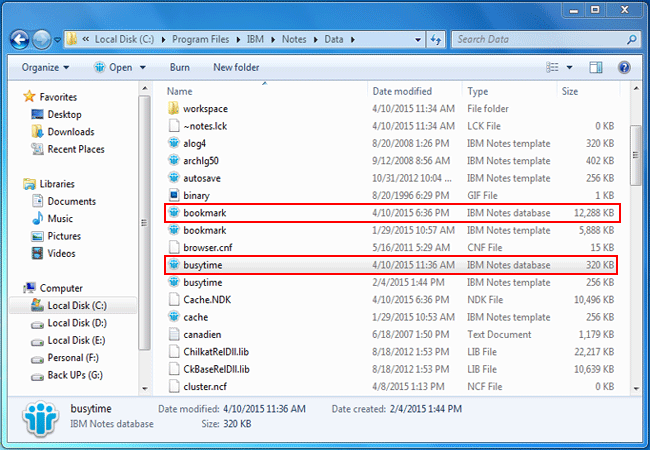Click the busytime Notes template icon, 256 KB

(174, 282)
